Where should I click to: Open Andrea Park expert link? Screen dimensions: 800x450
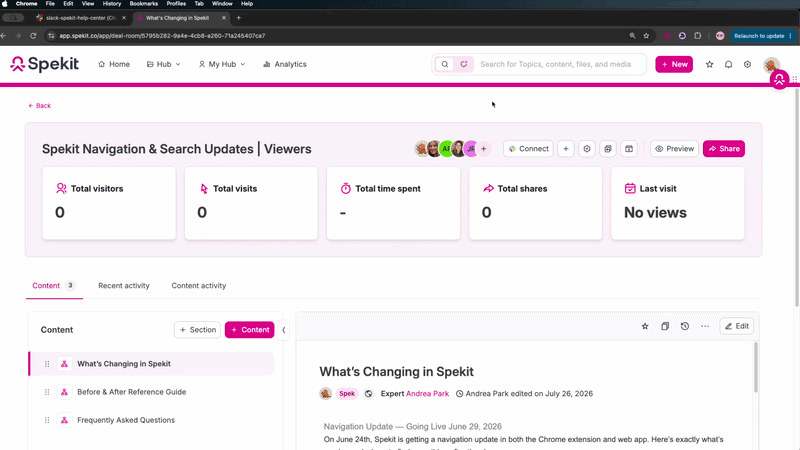pyautogui.click(x=428, y=393)
